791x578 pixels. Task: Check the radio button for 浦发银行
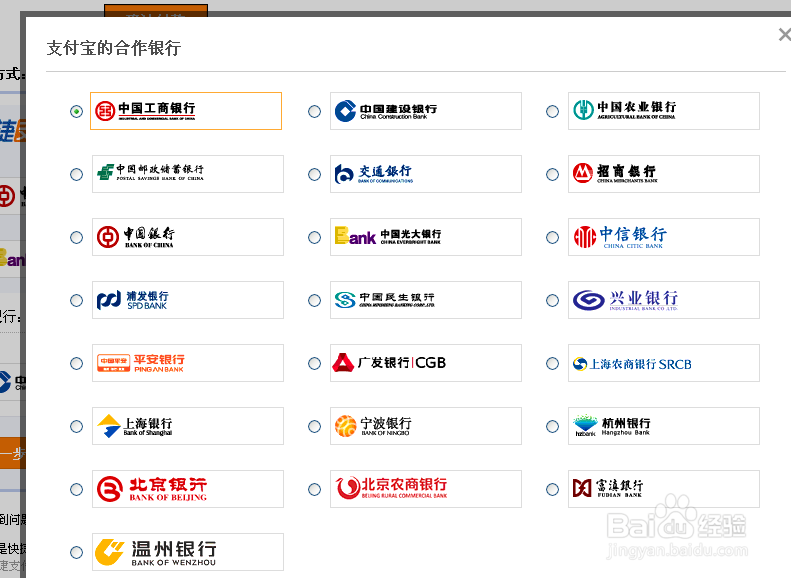click(76, 301)
